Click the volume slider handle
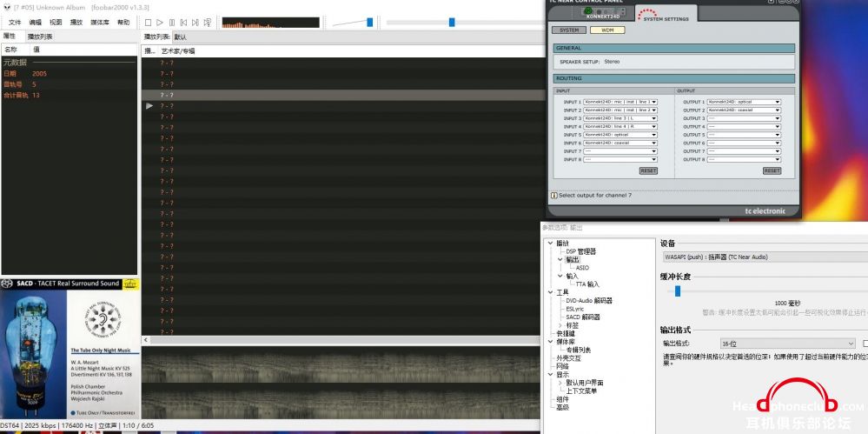 pos(370,22)
